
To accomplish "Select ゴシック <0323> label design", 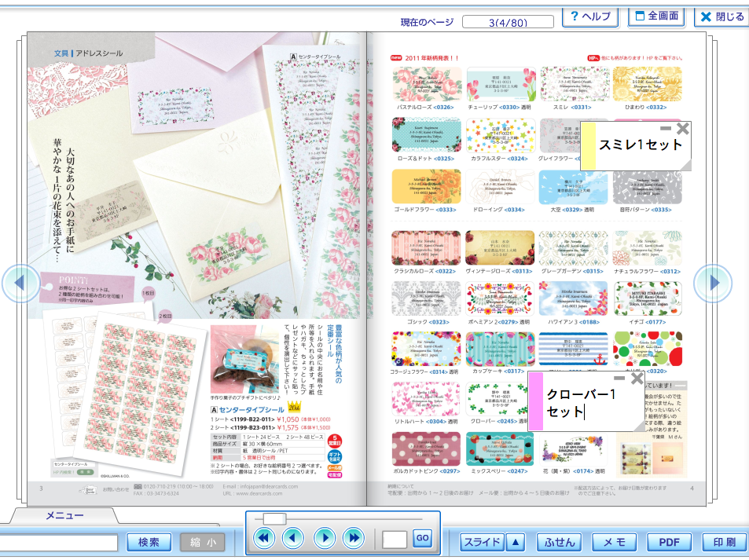I will (x=427, y=298).
